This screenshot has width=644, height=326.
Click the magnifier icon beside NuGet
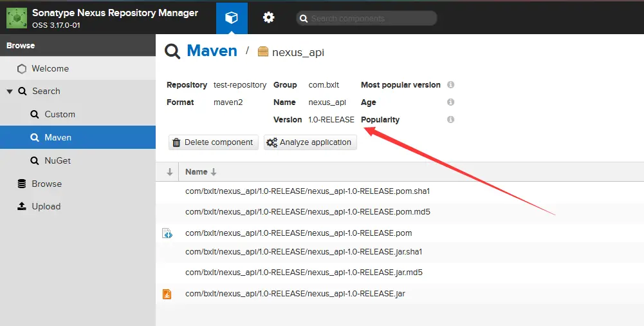coord(35,160)
